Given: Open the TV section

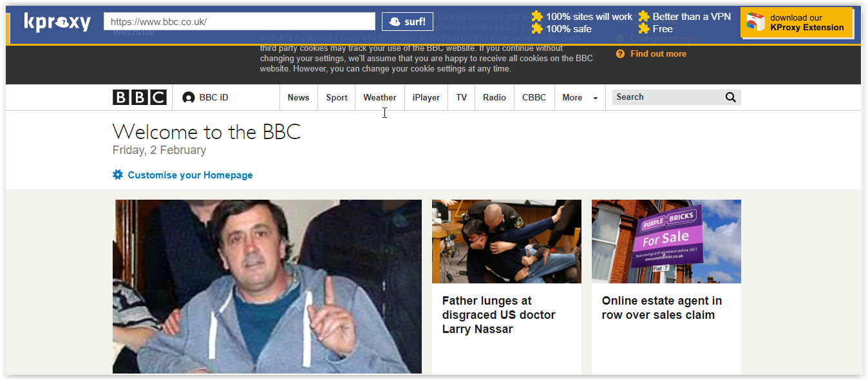Looking at the screenshot, I should (462, 98).
